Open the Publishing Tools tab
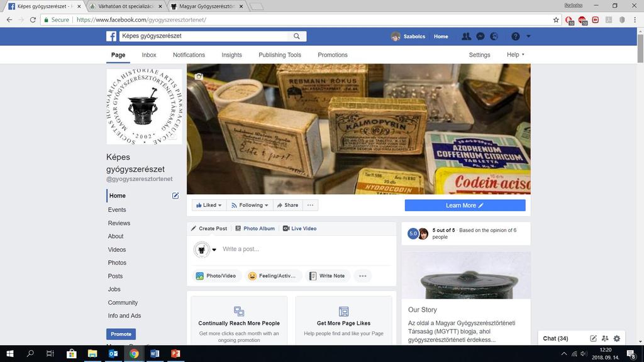The width and height of the screenshot is (644, 362). coord(280,55)
